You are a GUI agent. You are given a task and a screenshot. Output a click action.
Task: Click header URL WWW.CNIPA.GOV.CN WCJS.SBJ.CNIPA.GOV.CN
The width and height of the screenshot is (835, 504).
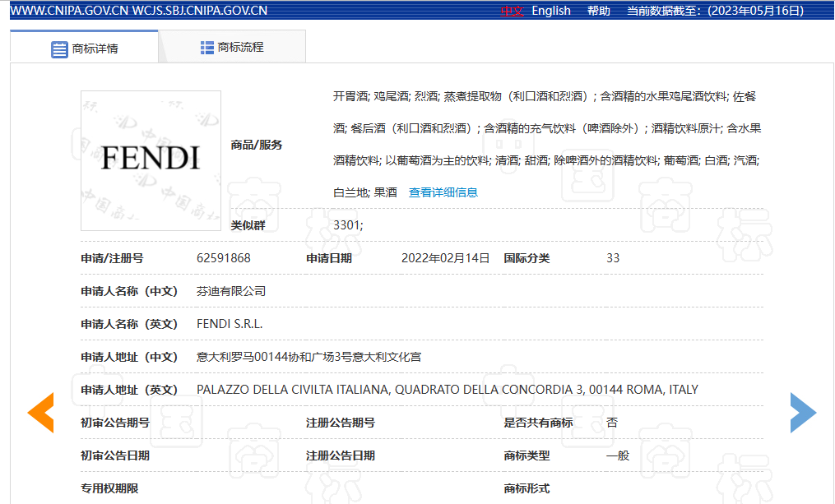point(138,11)
